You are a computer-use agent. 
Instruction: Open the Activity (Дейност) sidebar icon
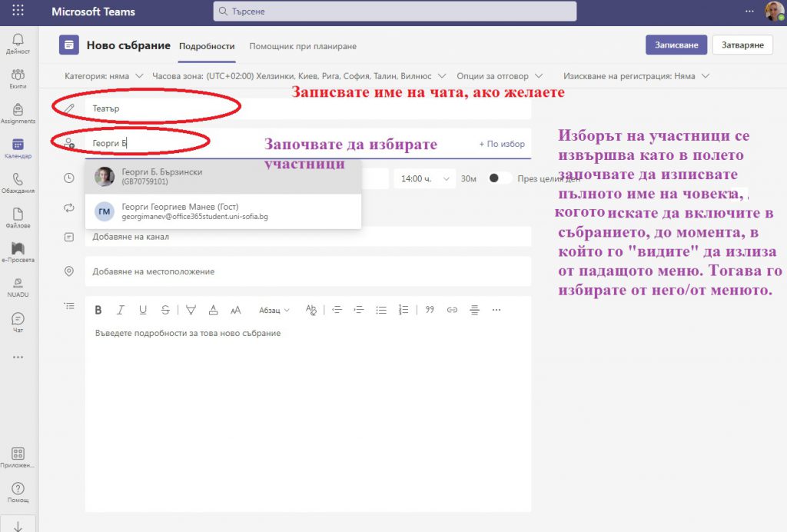(x=18, y=44)
